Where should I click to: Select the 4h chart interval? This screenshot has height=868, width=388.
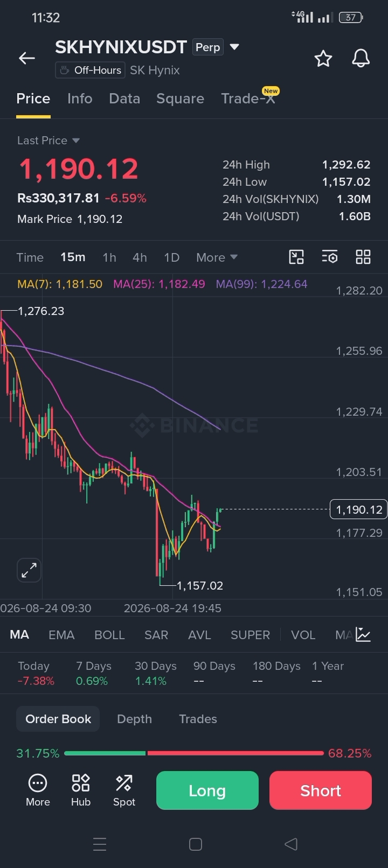(140, 257)
